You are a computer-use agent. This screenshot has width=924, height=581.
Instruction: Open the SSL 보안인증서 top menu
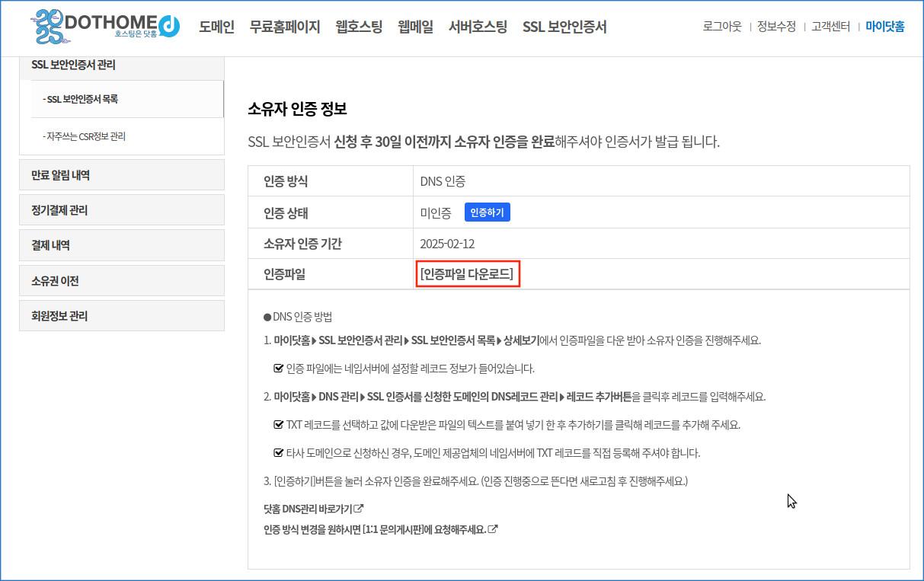tap(564, 27)
